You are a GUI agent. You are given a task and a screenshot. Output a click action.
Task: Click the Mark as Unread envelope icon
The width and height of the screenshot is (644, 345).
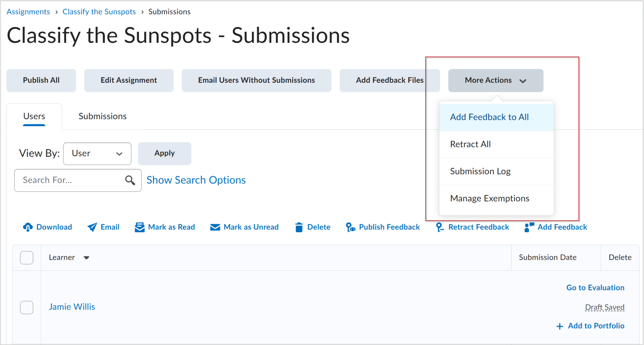pos(215,227)
